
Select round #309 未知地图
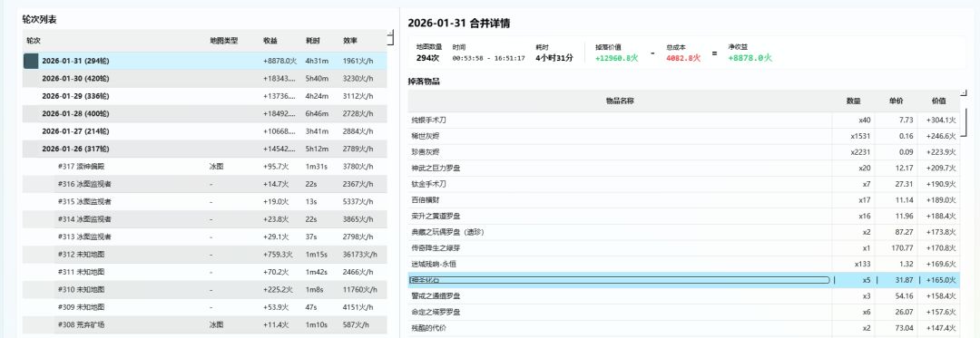pyautogui.click(x=204, y=307)
